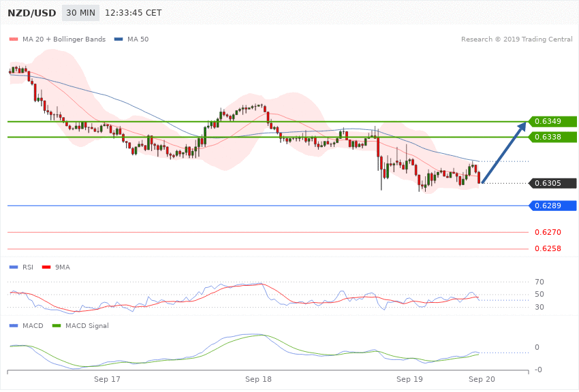Click the MACD blue legend swatch
Image resolution: width=579 pixels, height=392 pixels.
click(x=14, y=325)
